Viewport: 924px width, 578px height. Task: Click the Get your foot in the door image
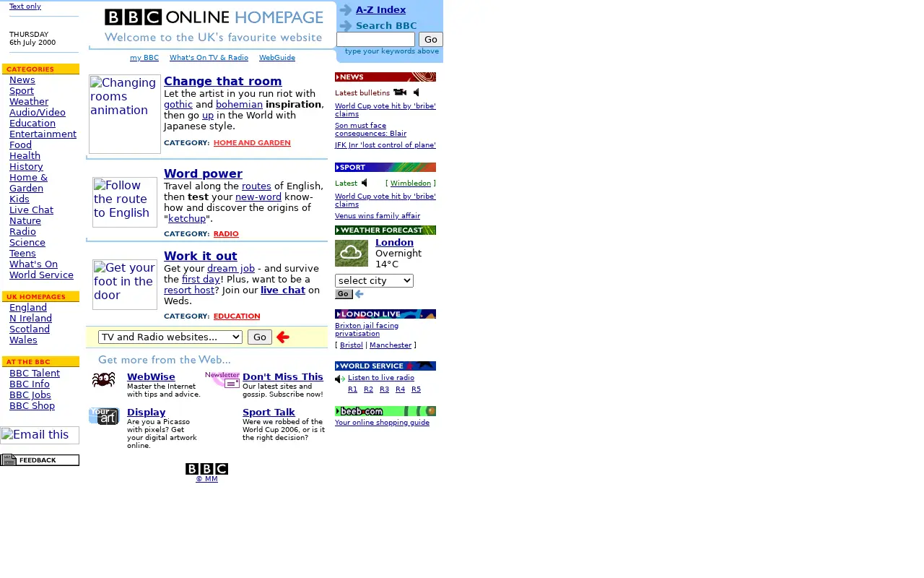125,285
